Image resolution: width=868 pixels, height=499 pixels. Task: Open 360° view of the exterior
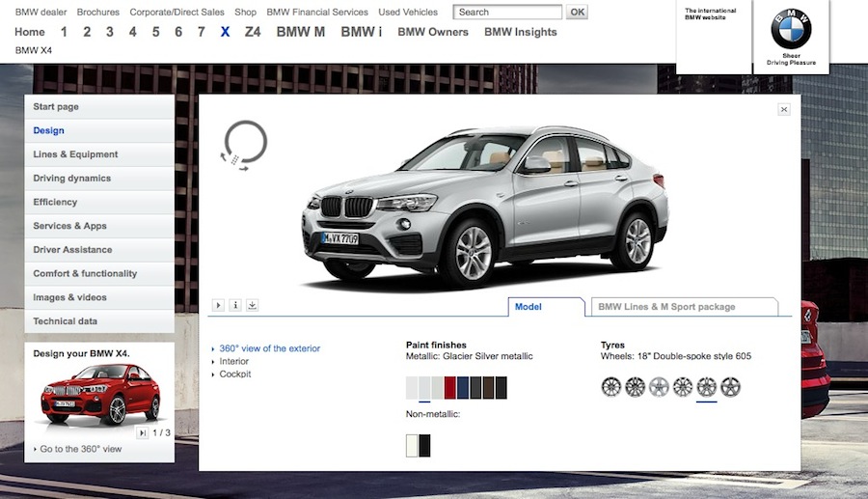point(269,348)
